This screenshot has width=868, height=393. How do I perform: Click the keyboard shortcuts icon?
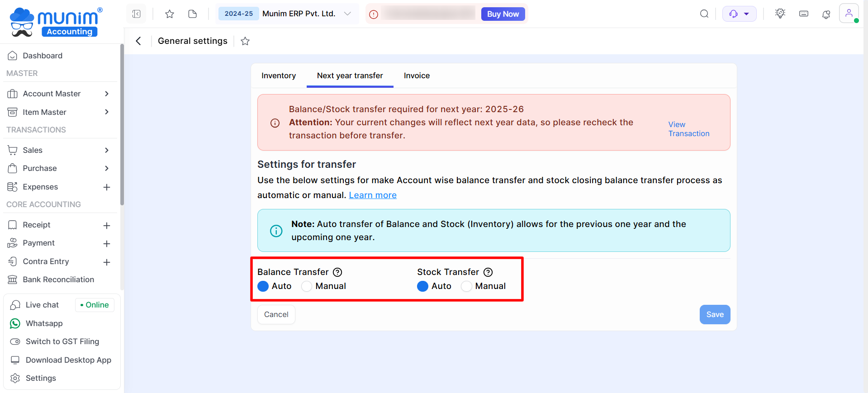point(803,14)
